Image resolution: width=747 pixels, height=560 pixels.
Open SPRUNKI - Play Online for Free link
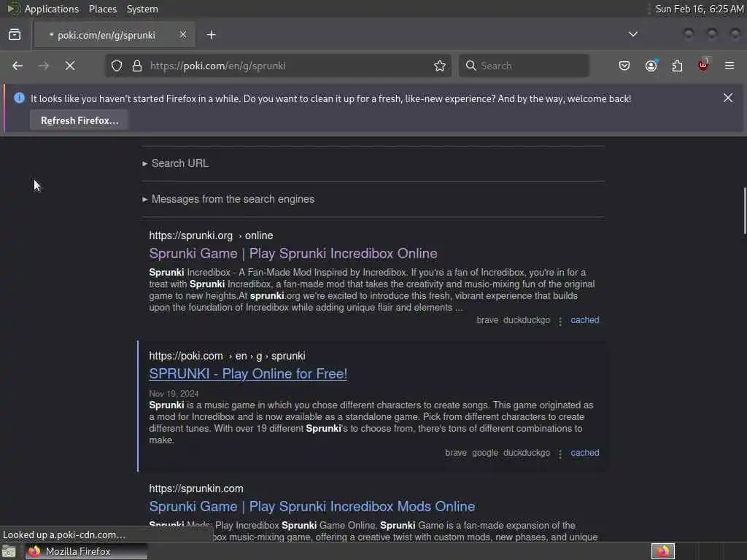pyautogui.click(x=248, y=374)
